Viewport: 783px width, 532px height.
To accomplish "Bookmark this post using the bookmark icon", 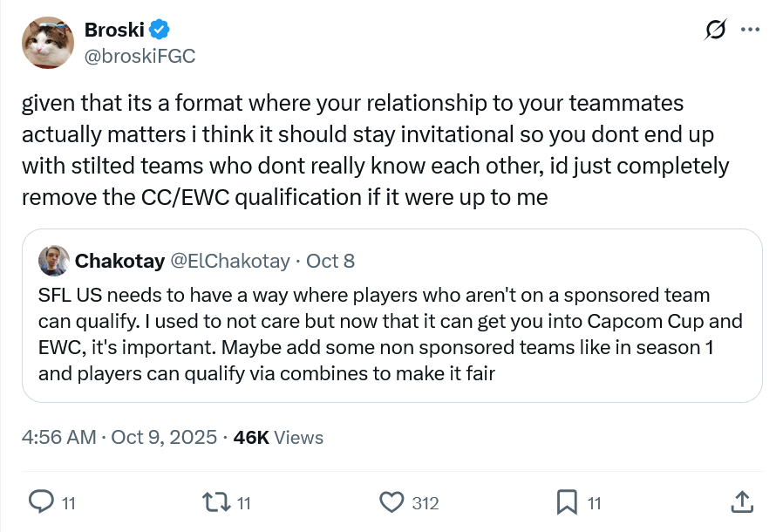I will (x=567, y=501).
